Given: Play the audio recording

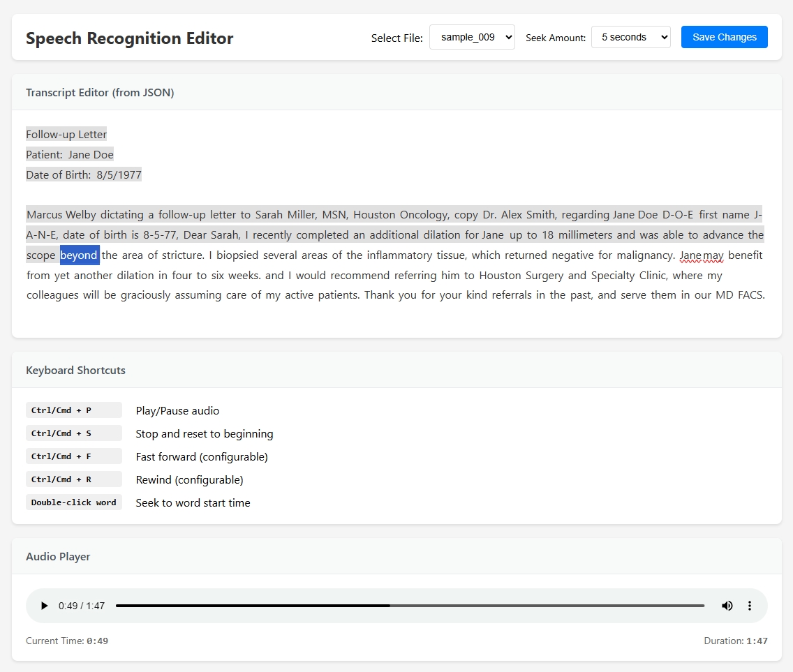Looking at the screenshot, I should pyautogui.click(x=45, y=606).
